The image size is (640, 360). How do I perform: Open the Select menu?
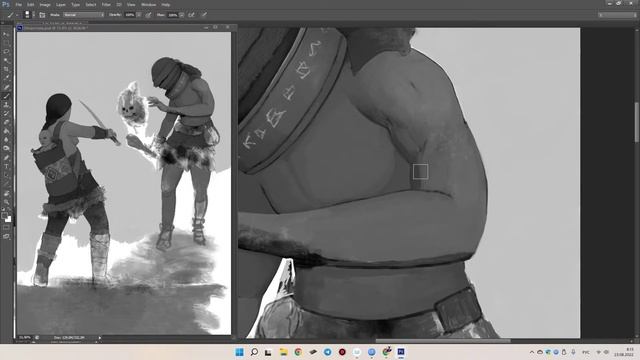tap(91, 4)
